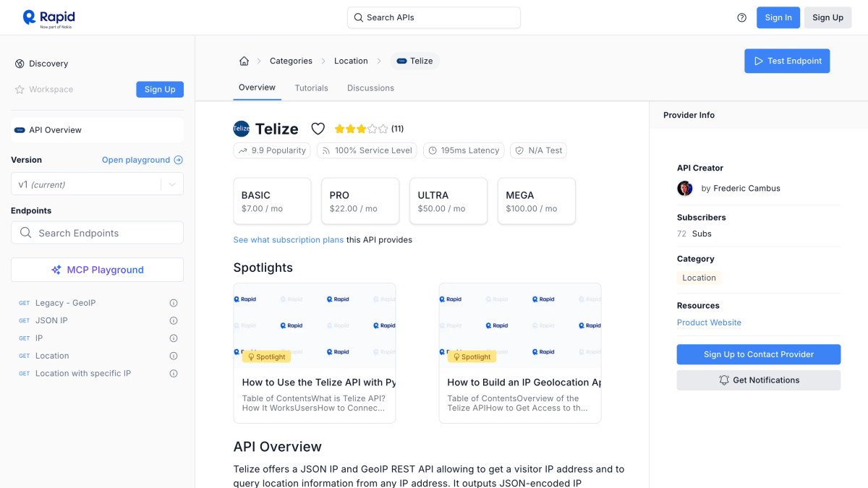Click the Location category tag

699,278
